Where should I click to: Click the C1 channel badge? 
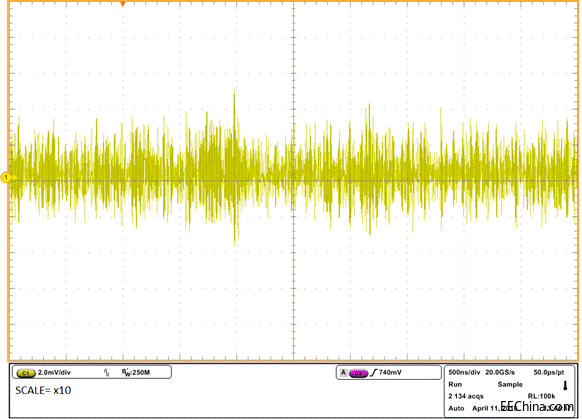click(x=25, y=373)
